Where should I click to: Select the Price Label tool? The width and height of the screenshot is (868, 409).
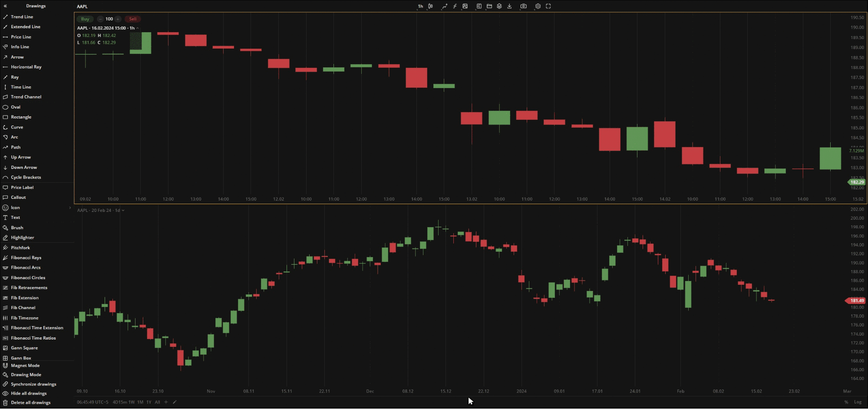(22, 188)
